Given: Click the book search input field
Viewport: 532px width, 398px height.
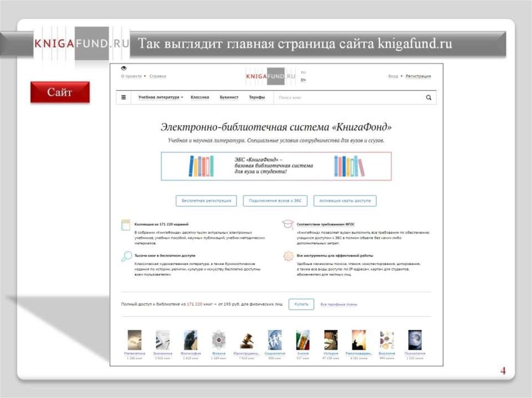Looking at the screenshot, I should coord(349,98).
